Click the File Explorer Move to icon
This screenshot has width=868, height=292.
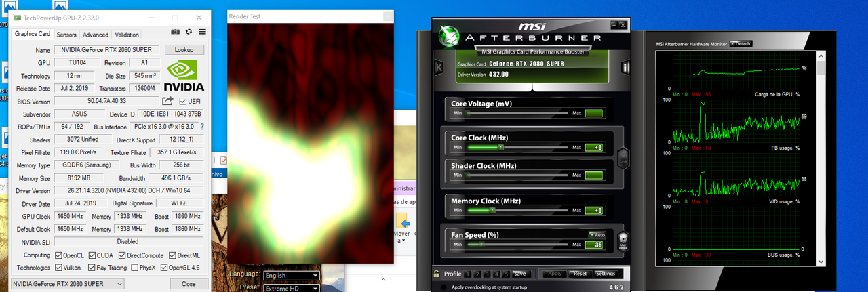(402, 222)
